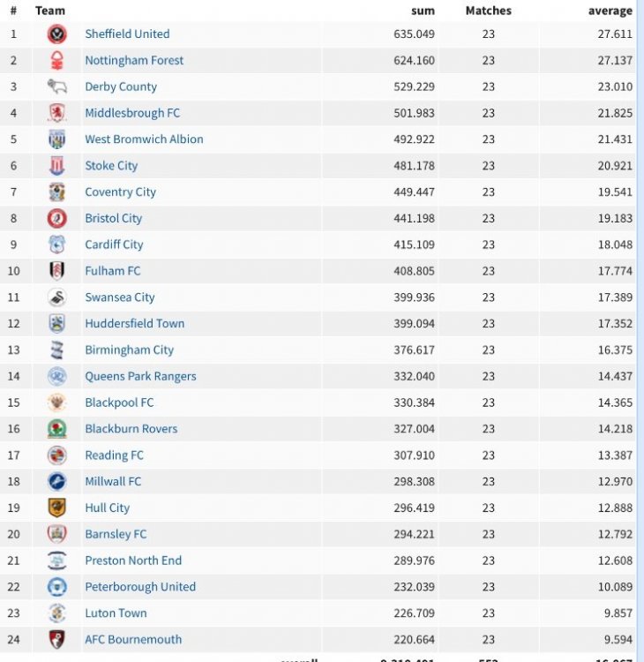
Task: Open the Queens Park Rangers link
Action: 140,376
